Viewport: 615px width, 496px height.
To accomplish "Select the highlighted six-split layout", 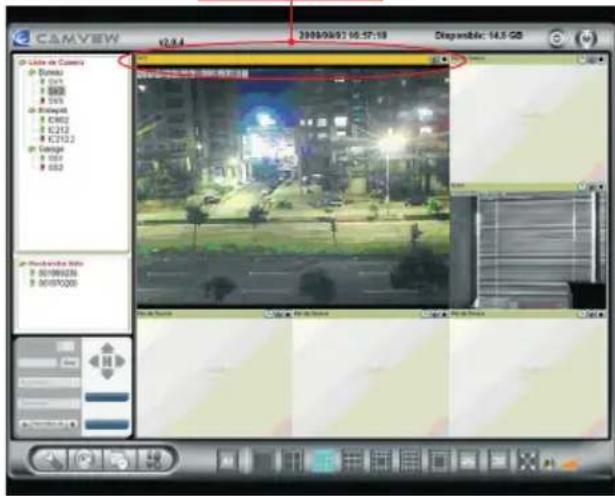I will [x=323, y=460].
